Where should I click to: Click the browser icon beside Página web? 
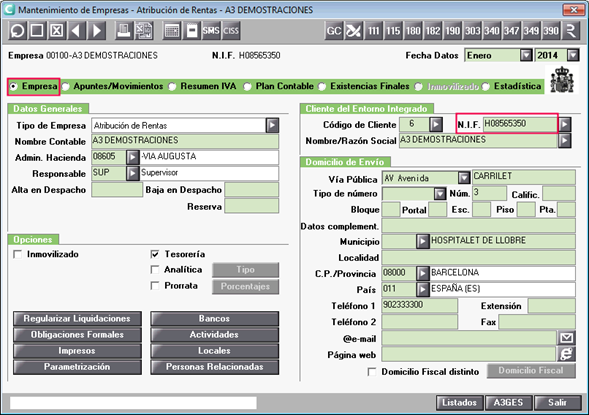(x=566, y=354)
